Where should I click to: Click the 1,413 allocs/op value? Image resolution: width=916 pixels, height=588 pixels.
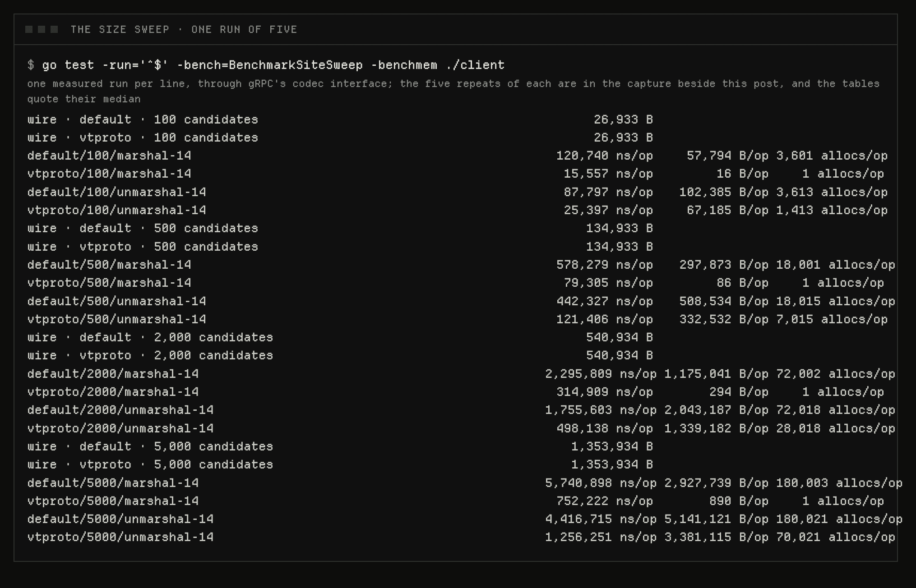[x=832, y=210]
